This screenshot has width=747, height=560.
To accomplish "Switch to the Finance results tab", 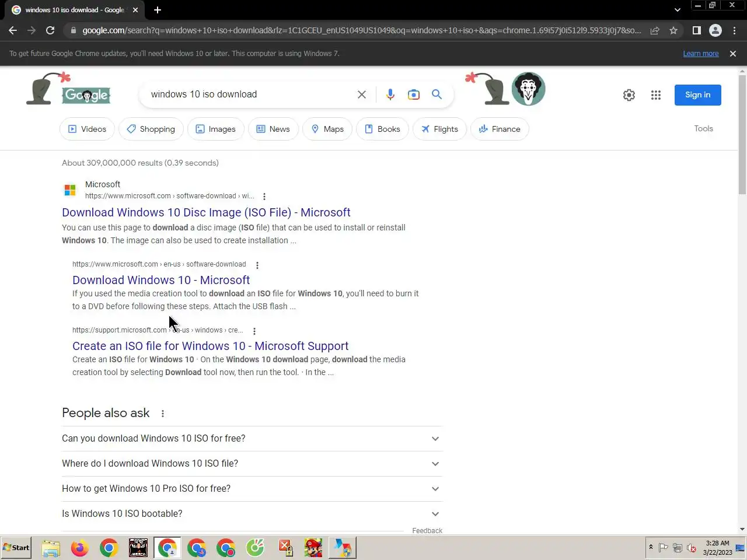I will [x=500, y=129].
